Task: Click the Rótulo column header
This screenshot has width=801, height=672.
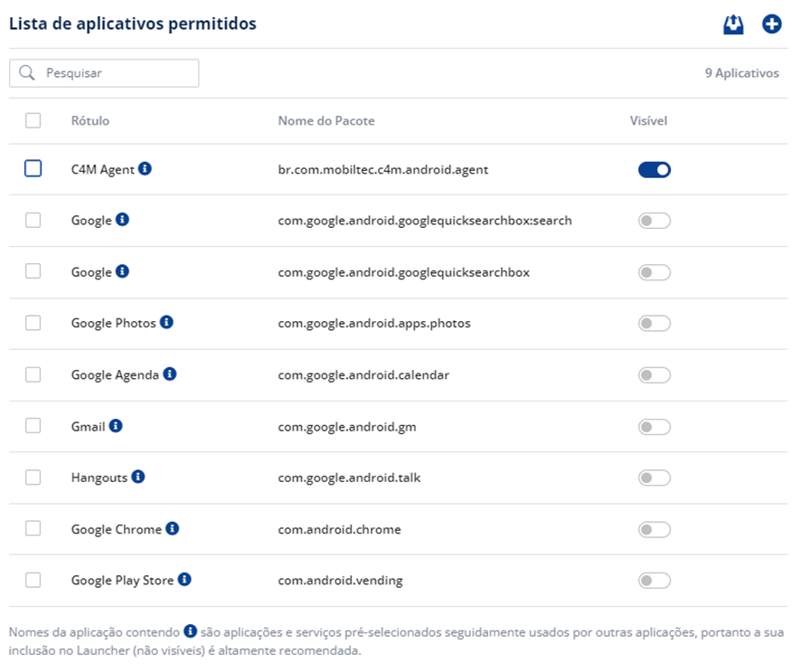Action: click(x=90, y=121)
